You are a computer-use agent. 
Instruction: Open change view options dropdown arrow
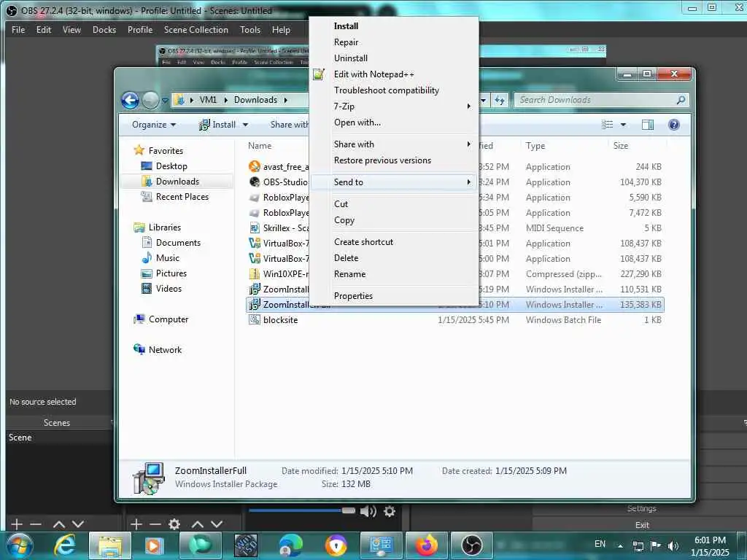click(x=623, y=125)
